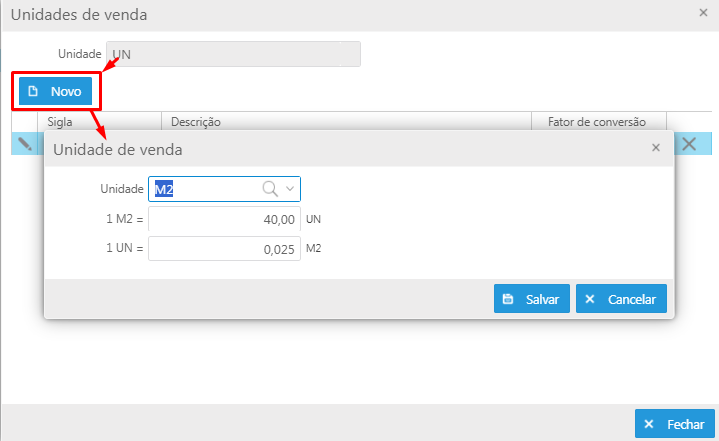Save with the Salvar button
Screen dimensions: 719x441
coord(531,299)
